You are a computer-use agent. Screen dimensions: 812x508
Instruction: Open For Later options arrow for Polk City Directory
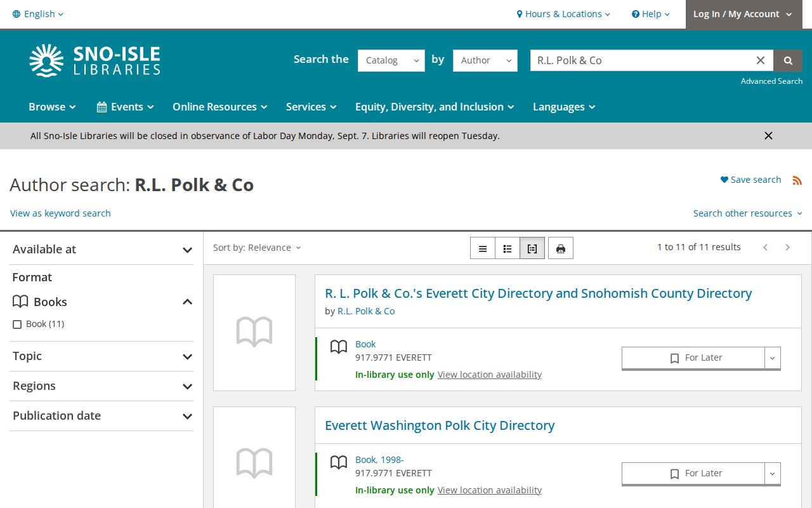click(772, 474)
